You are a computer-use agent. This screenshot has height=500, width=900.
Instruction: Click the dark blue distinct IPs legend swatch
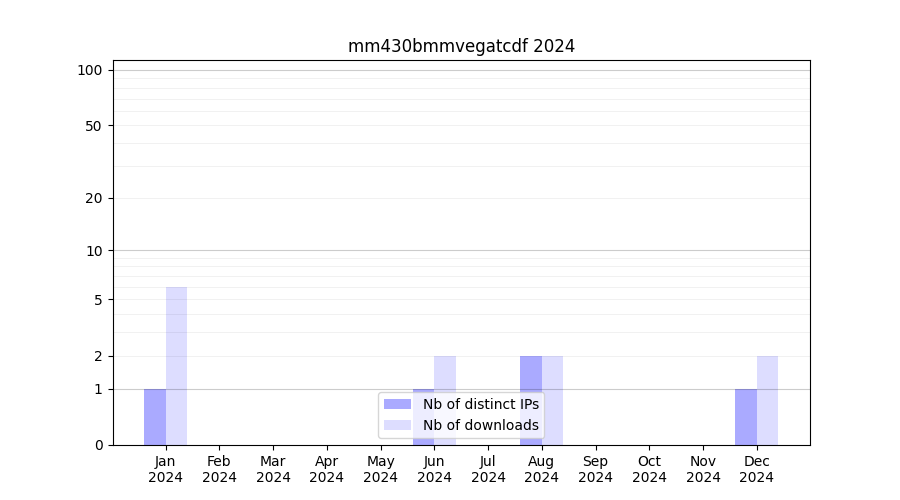pos(397,404)
